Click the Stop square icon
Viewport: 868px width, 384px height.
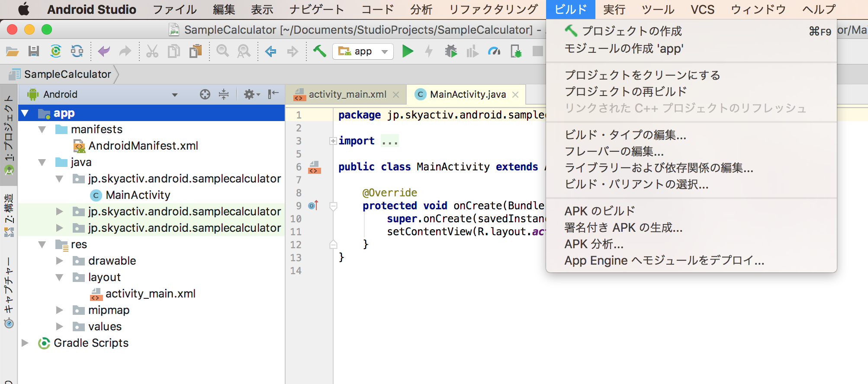tap(537, 51)
